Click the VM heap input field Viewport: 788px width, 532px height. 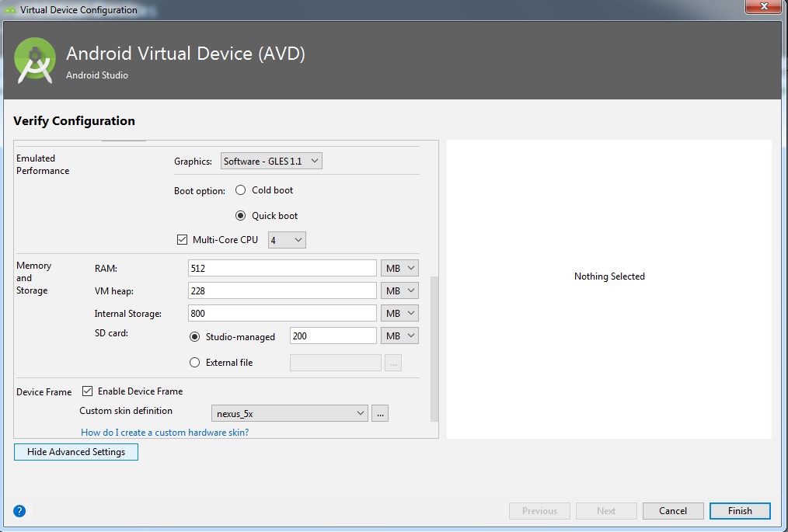[282, 290]
